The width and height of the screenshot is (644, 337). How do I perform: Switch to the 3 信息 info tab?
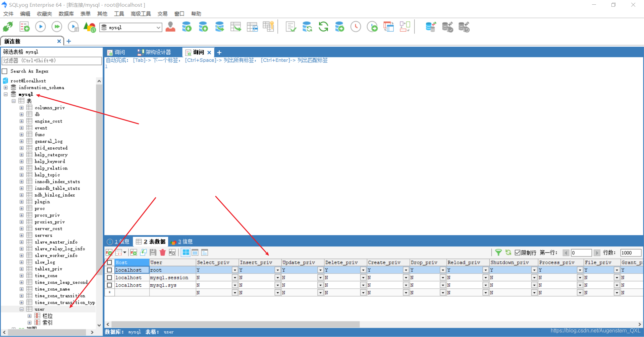tap(182, 242)
